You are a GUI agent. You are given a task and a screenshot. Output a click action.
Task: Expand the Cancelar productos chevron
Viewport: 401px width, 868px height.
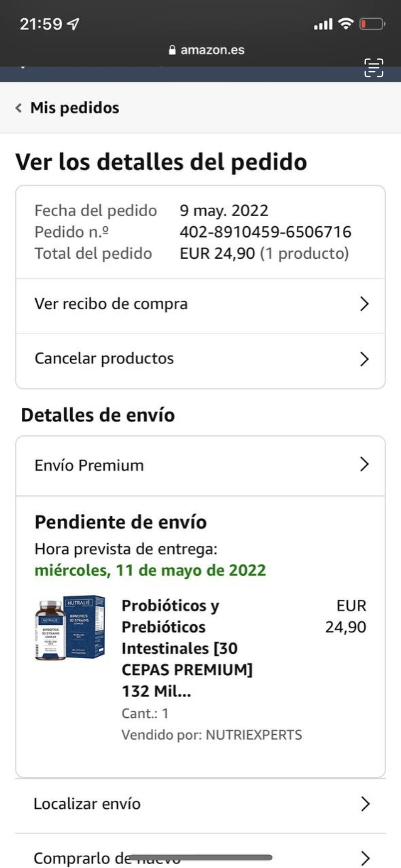point(365,359)
